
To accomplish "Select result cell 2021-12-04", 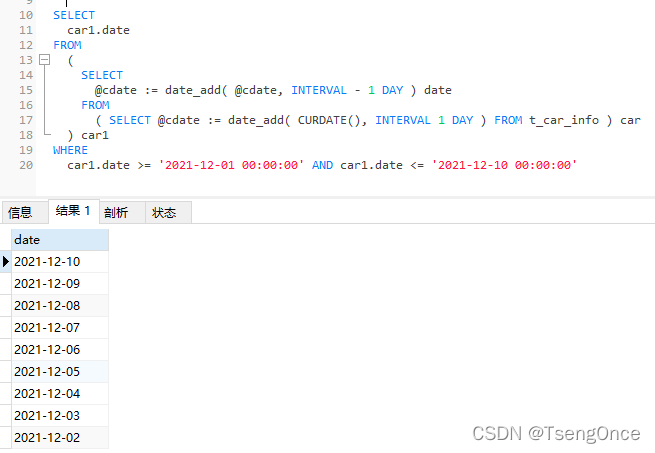I will [60, 394].
